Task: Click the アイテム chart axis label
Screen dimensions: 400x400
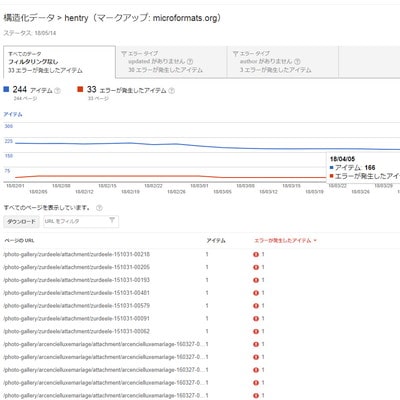Action: (13, 114)
